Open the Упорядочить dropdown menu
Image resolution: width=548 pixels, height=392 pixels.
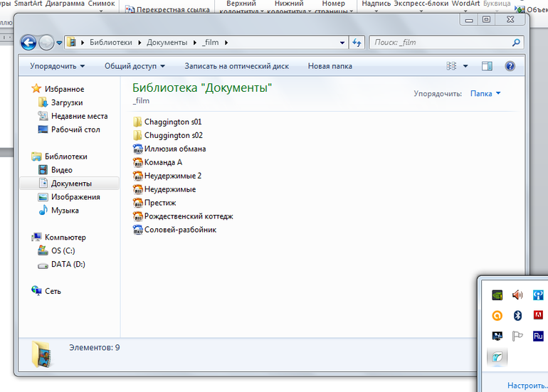click(57, 66)
